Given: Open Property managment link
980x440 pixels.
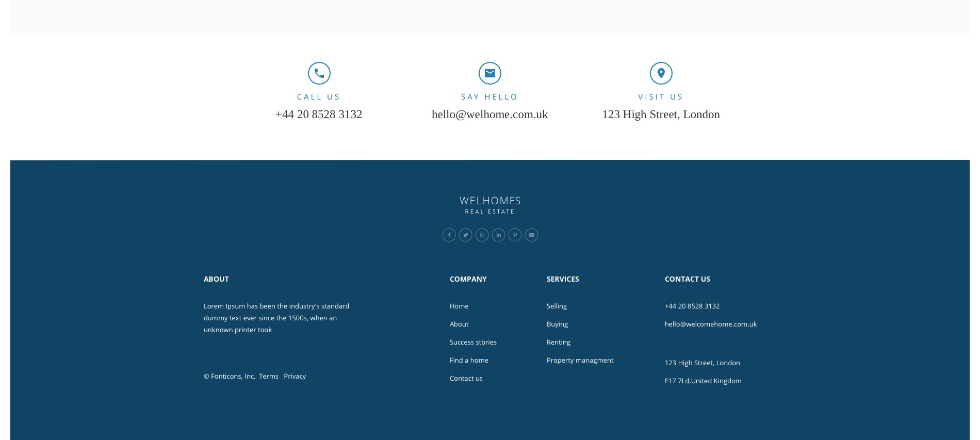Looking at the screenshot, I should tap(580, 360).
